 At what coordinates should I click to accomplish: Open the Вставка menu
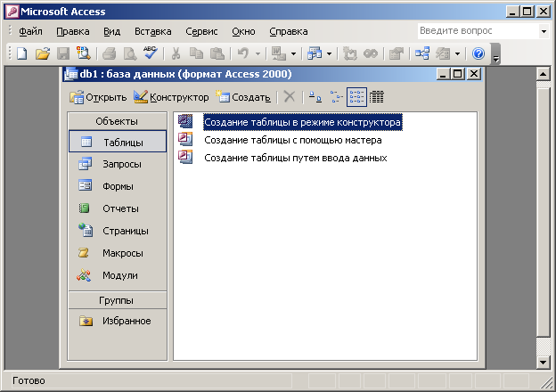153,31
